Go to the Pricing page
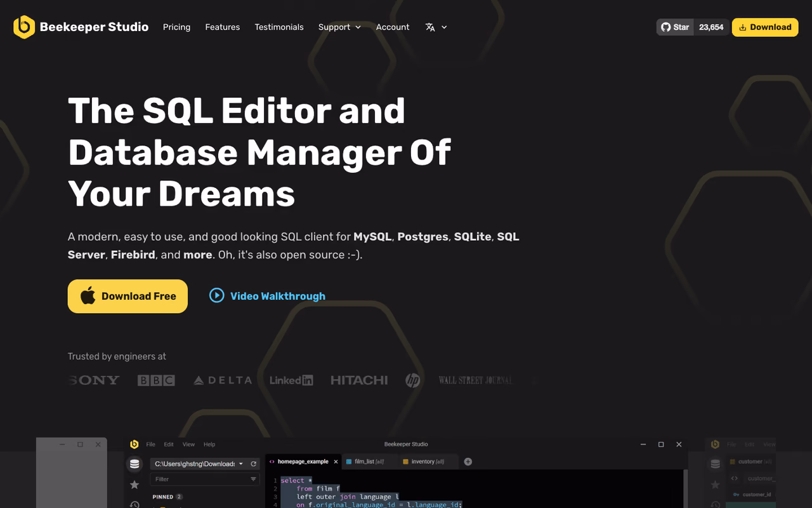The width and height of the screenshot is (812, 508). pyautogui.click(x=176, y=27)
